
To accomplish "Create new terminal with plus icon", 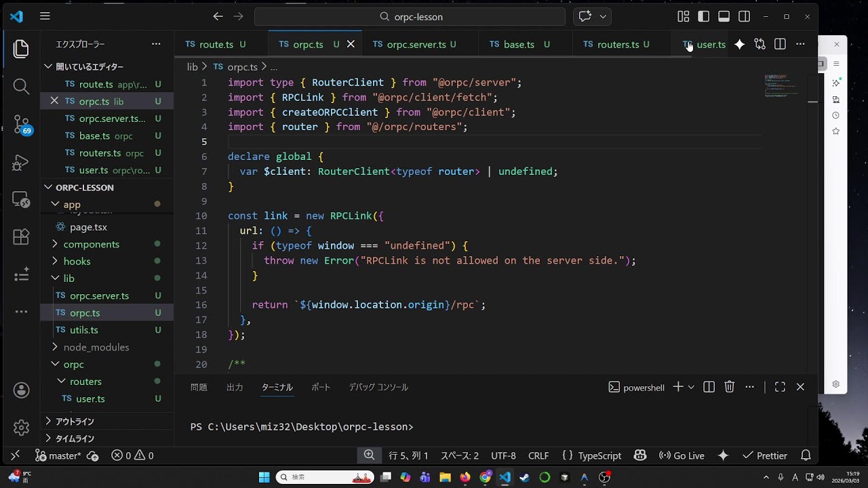I will (678, 387).
